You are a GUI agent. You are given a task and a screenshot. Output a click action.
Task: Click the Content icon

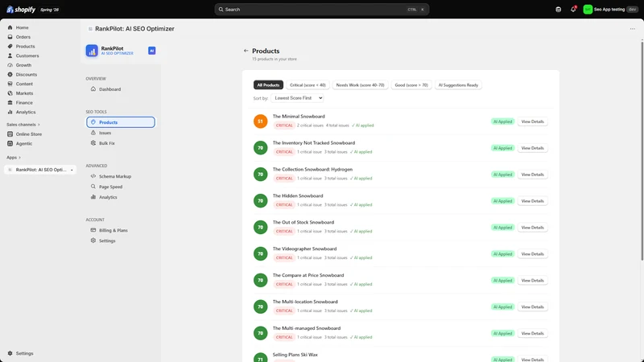10,84
